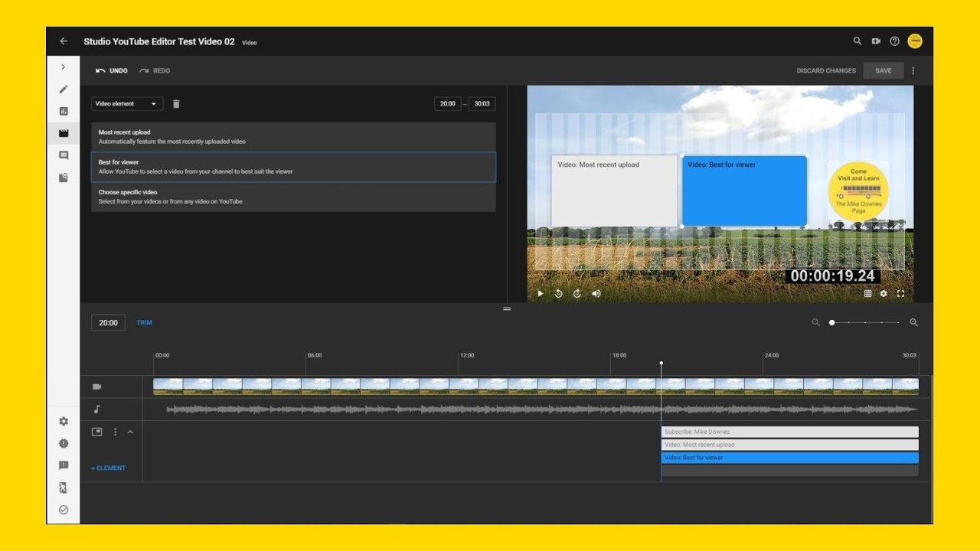980x551 pixels.
Task: Edit the 30:03 element end time field
Action: pos(482,103)
